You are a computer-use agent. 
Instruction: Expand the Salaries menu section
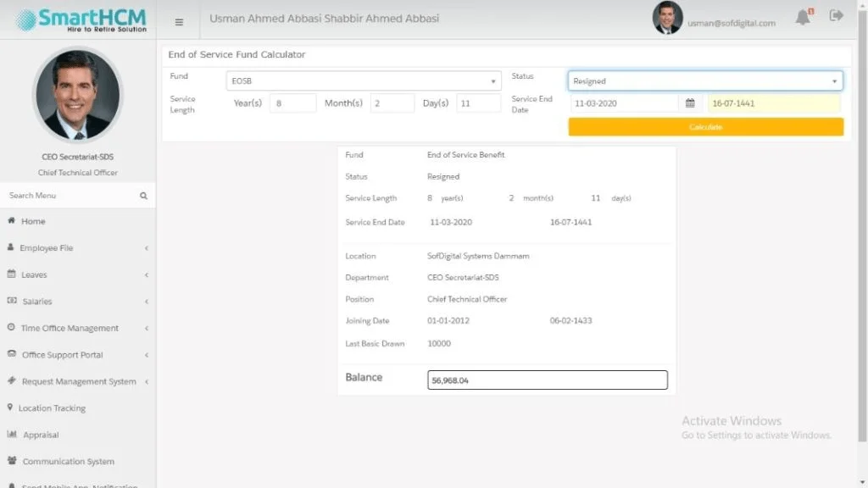(x=77, y=302)
